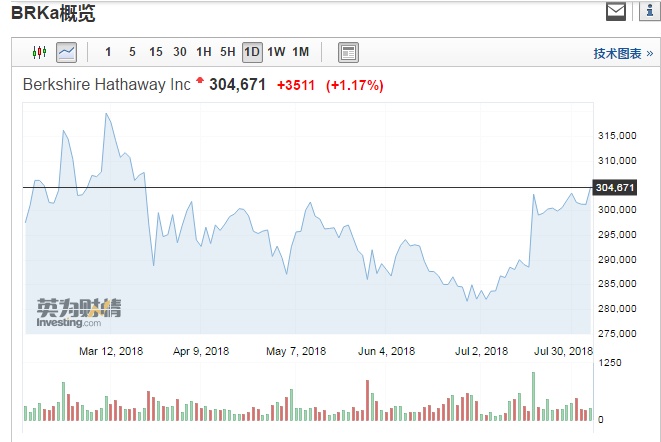Screen dimensions: 661x442
Task: Select the area line chart icon
Action: 67,52
